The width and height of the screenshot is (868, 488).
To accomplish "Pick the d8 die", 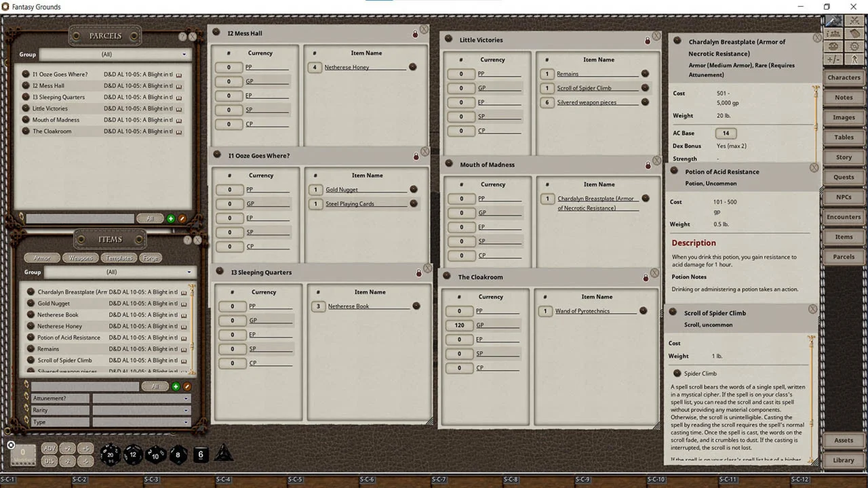I will (178, 455).
